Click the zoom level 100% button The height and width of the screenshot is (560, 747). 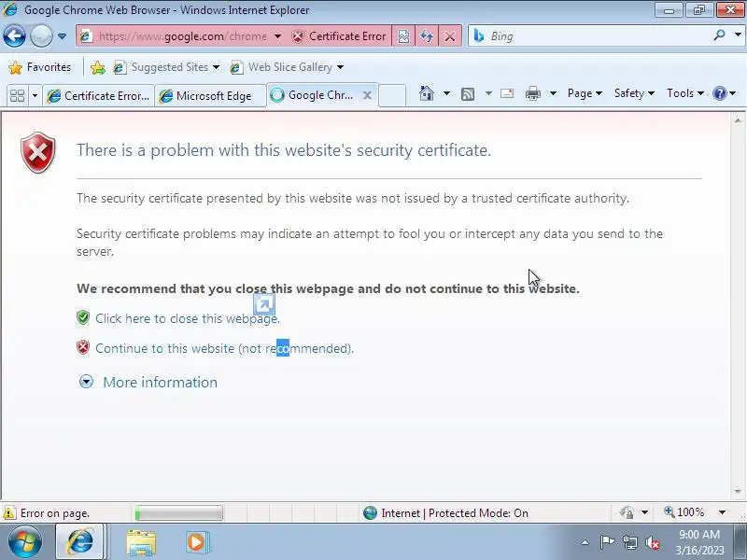click(x=684, y=512)
